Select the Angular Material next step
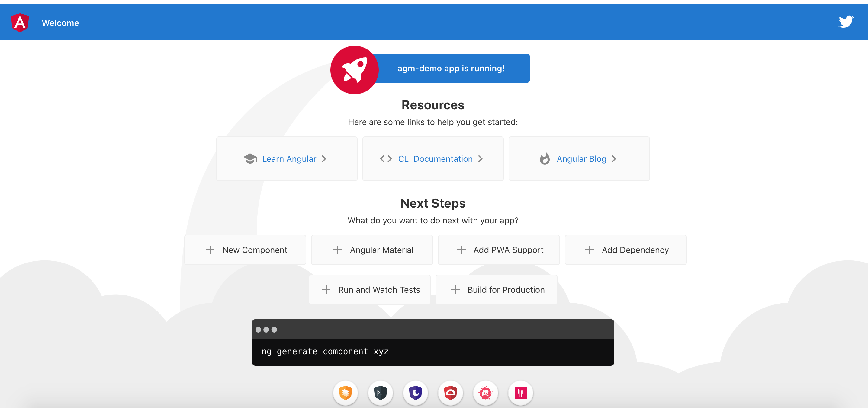 tap(371, 249)
